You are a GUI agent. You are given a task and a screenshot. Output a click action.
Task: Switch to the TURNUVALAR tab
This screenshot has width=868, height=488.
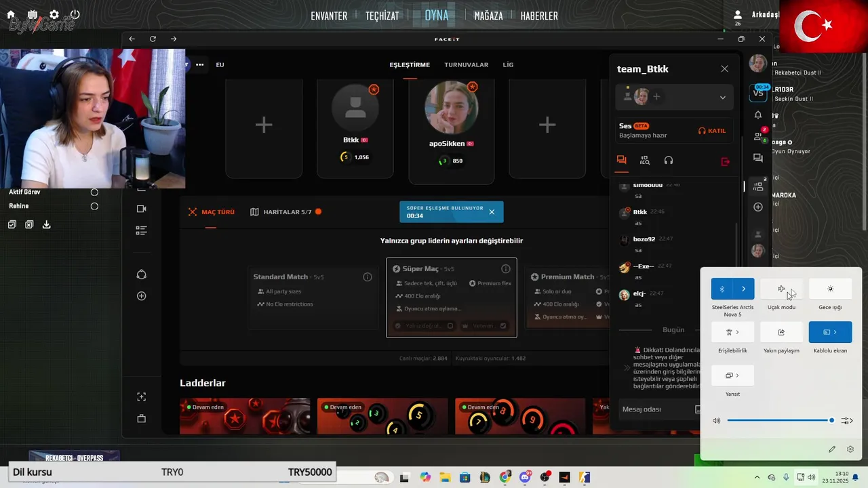point(466,65)
